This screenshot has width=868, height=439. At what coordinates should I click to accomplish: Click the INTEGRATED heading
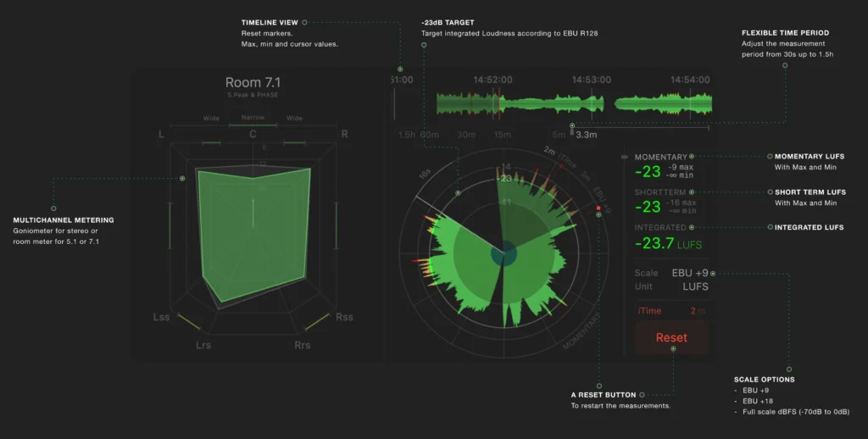click(x=659, y=227)
